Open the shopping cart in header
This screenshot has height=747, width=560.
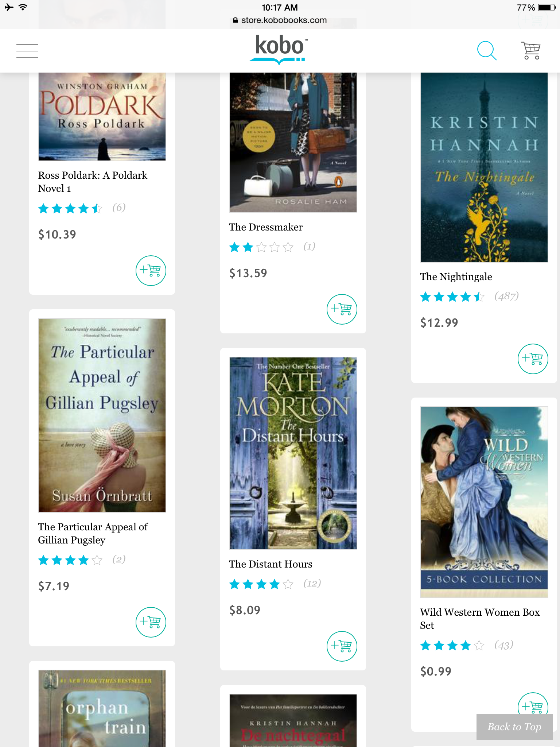pos(531,51)
